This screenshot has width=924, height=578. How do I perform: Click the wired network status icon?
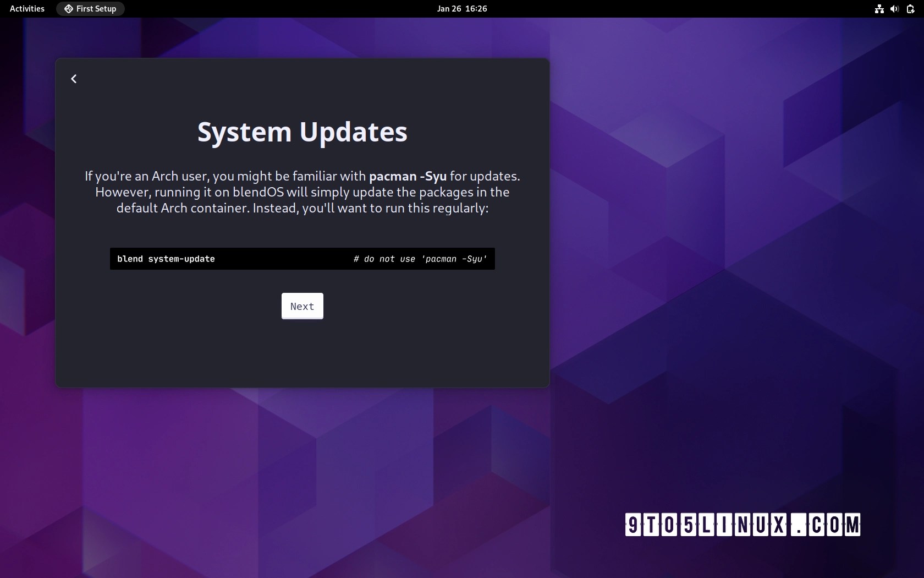tap(879, 9)
